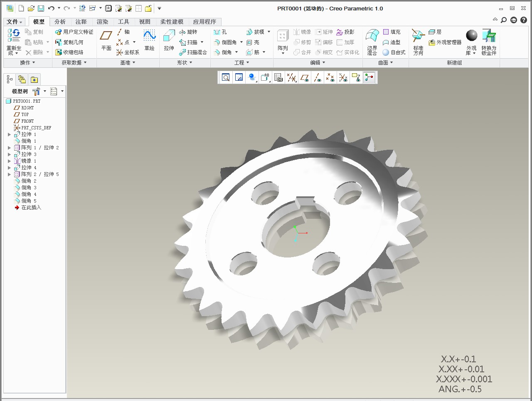Screen dimensions: 532x401
Task: Toggle datum plane display in graphics toolbar
Action: (305, 77)
